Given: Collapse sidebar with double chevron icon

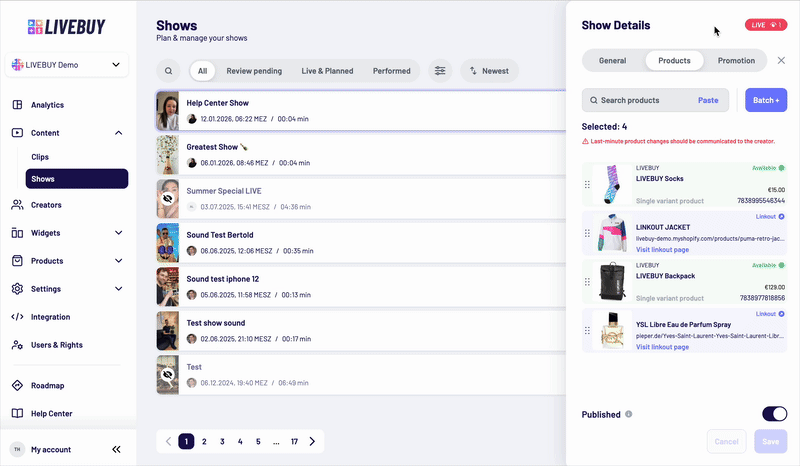Looking at the screenshot, I should pyautogui.click(x=116, y=449).
